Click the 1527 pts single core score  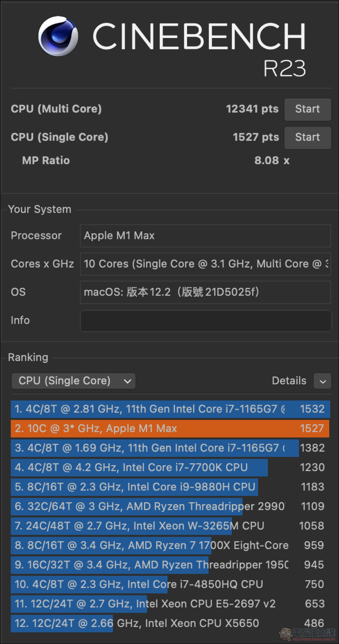(256, 137)
